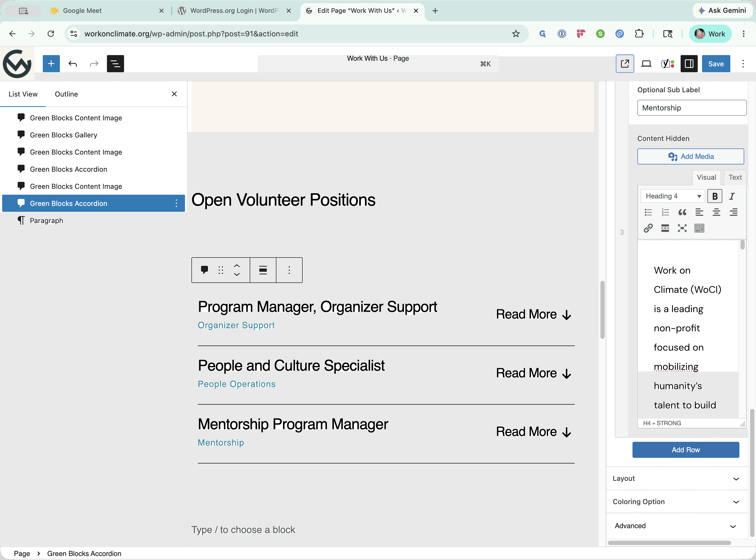Click the Add Row button

click(x=685, y=450)
